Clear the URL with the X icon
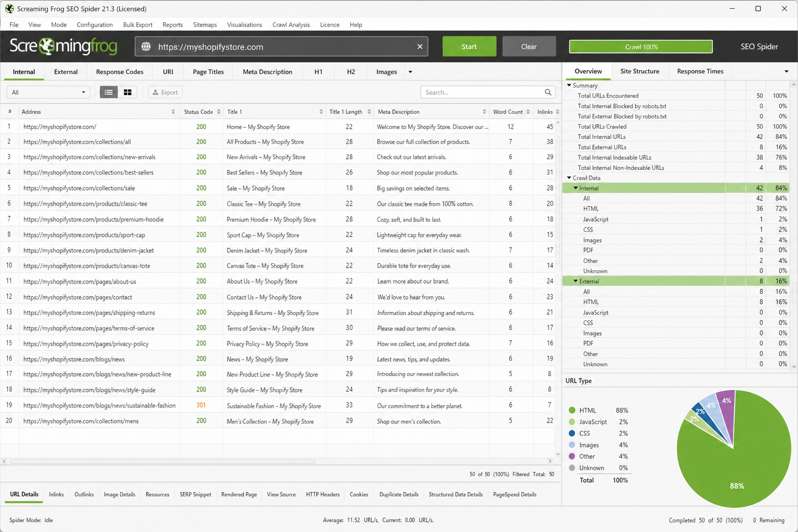 [420, 47]
